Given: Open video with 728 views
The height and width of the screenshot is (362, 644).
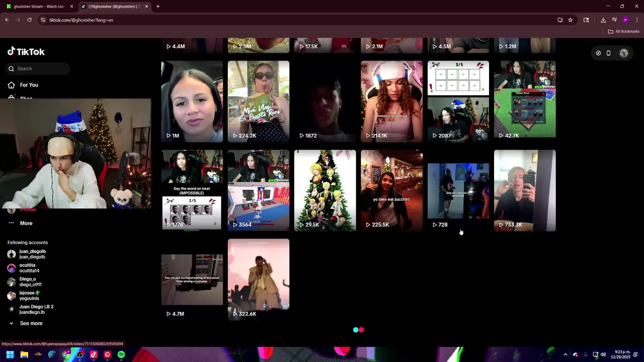Looking at the screenshot, I should coord(458,191).
